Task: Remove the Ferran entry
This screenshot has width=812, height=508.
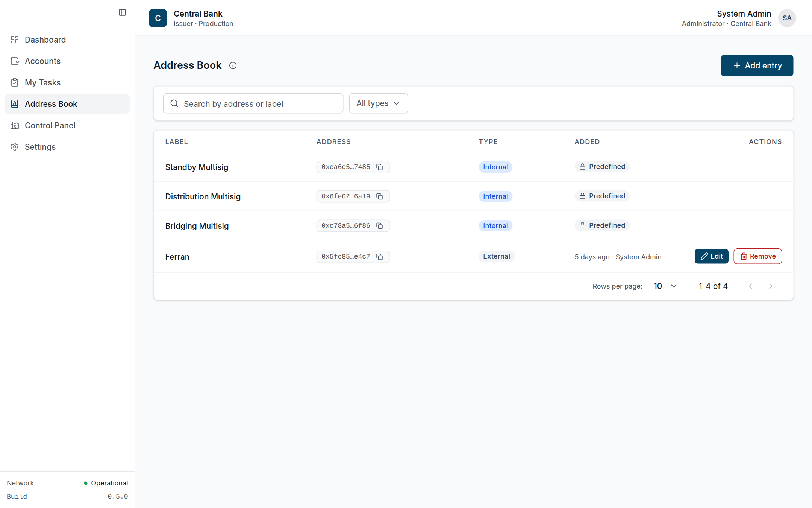Action: pyautogui.click(x=757, y=256)
